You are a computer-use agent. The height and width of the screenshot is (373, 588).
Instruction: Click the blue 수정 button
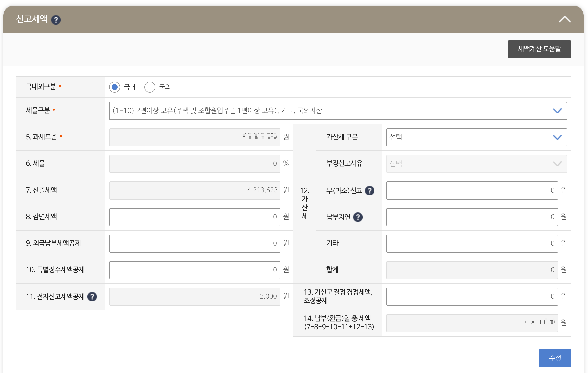click(x=555, y=358)
